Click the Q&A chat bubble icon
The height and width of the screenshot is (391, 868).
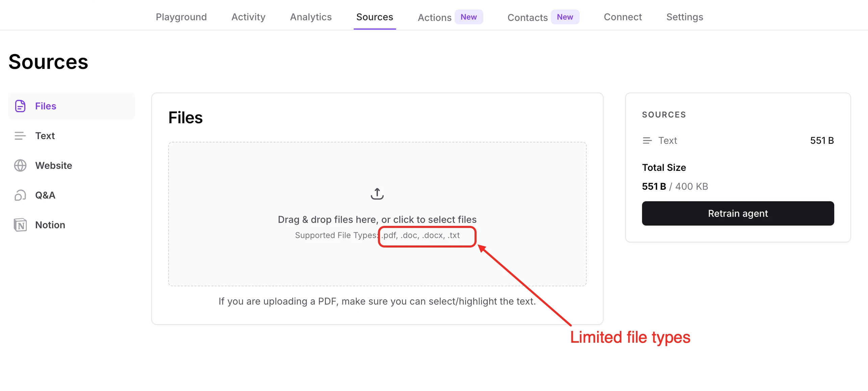(20, 195)
